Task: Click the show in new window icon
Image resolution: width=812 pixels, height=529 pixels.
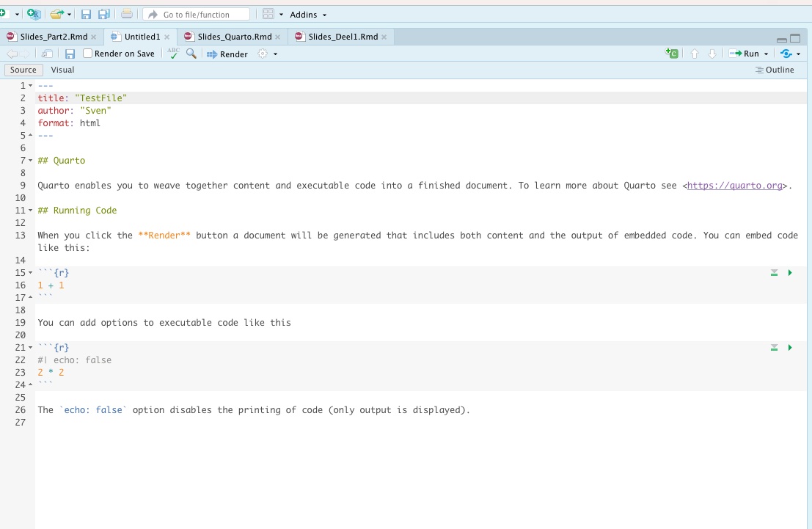Action: pos(47,54)
